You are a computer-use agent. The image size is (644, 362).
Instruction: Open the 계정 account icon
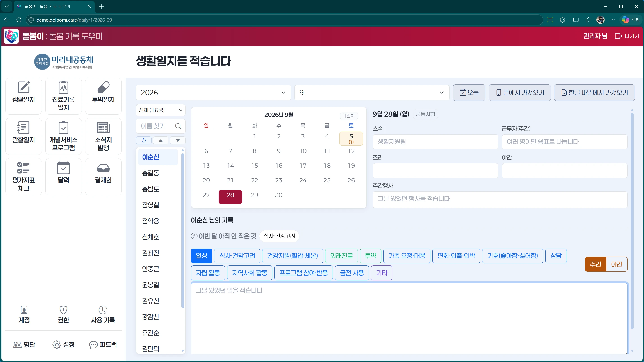pos(24,314)
